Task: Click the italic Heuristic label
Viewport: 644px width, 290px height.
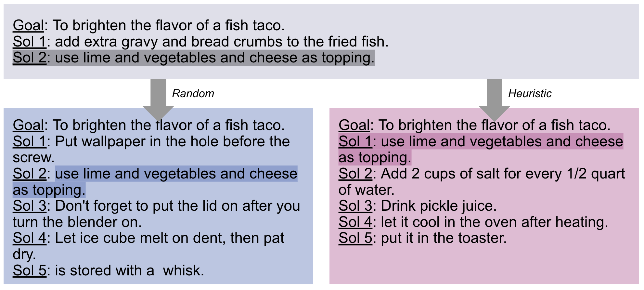Action: (x=530, y=94)
